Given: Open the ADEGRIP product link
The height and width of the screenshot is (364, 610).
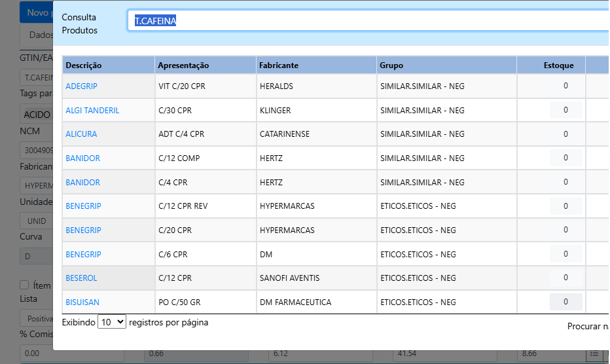Looking at the screenshot, I should coord(81,86).
